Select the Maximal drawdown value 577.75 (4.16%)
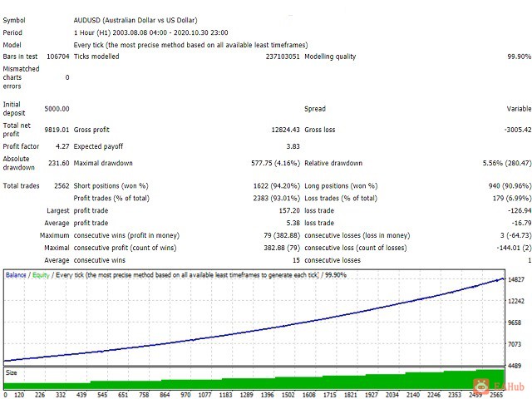This screenshot has width=532, height=399. pyautogui.click(x=275, y=163)
